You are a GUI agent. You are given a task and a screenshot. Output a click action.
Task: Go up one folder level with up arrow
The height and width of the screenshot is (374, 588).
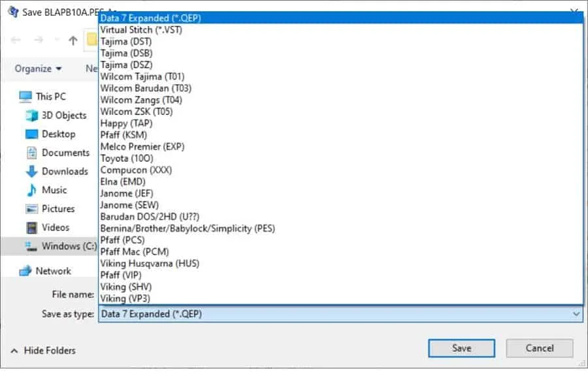[x=73, y=40]
